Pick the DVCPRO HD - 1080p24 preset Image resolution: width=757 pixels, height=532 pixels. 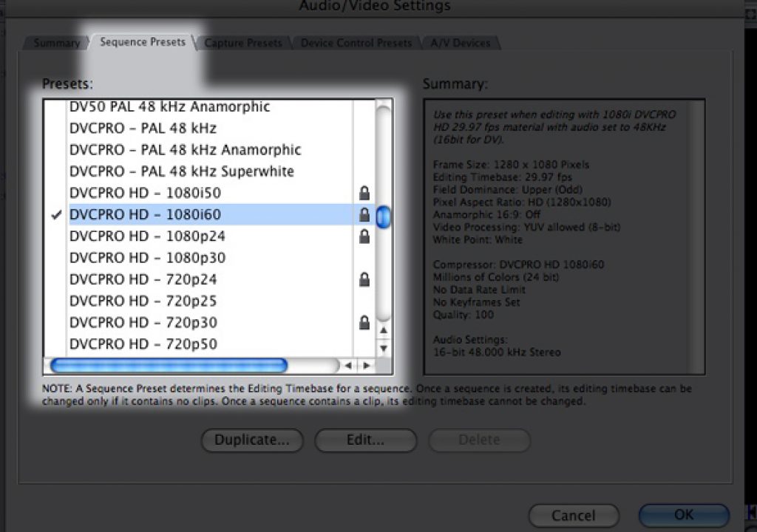point(147,236)
